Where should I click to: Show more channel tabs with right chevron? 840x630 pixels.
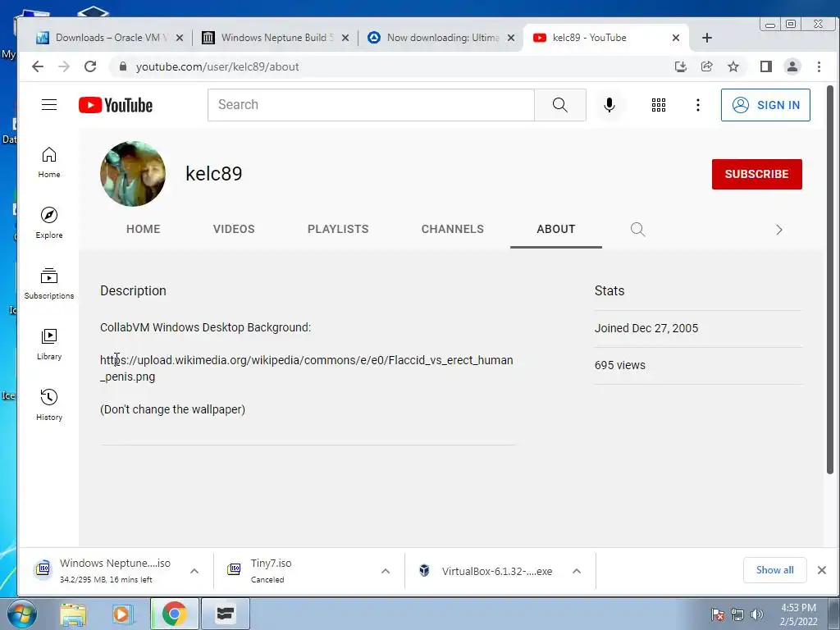click(x=779, y=230)
